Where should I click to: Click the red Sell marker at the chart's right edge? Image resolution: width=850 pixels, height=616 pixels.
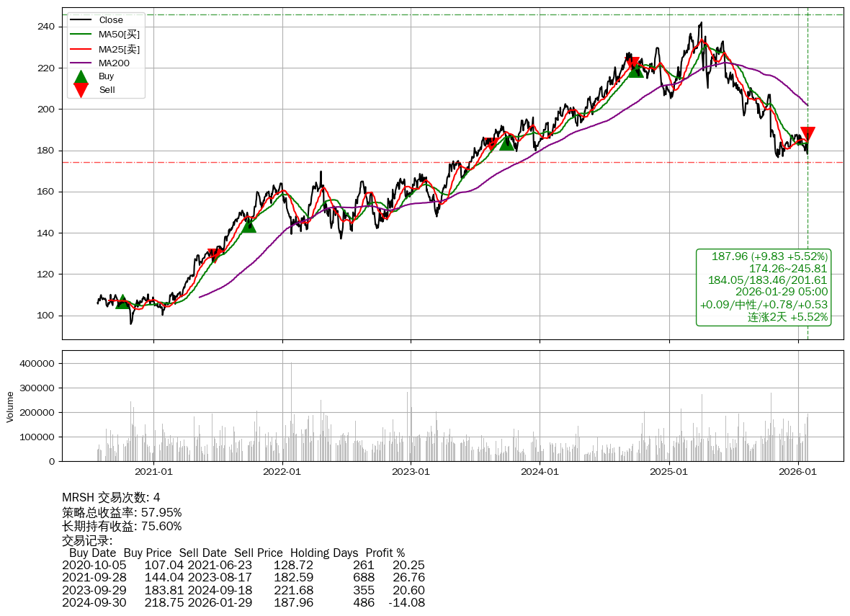tap(807, 134)
